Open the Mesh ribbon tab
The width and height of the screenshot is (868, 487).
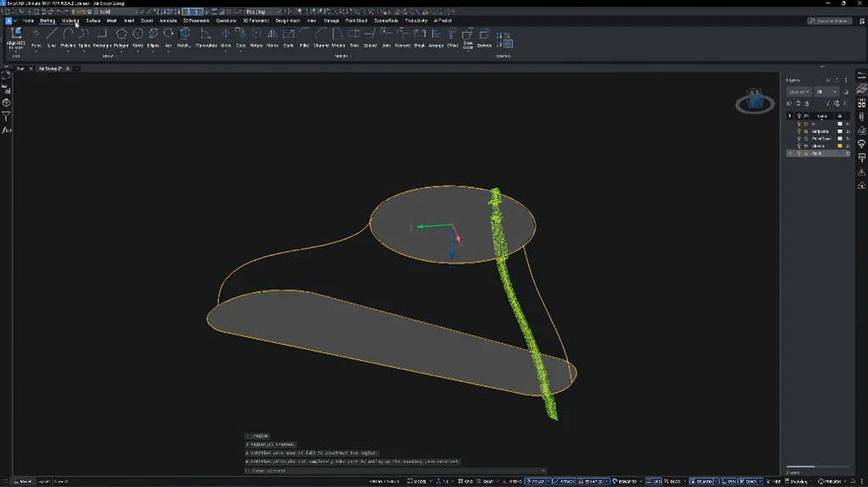click(x=111, y=20)
